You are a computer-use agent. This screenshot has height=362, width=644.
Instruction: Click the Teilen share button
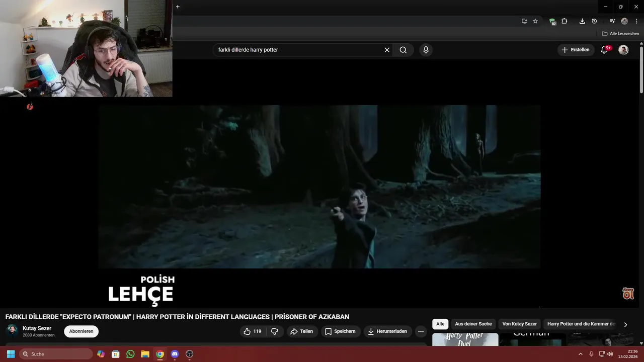click(302, 331)
